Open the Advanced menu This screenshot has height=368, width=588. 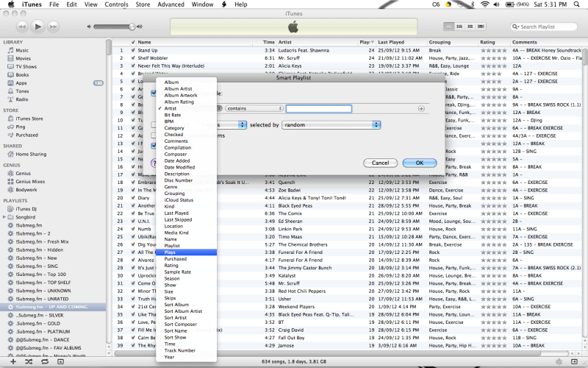[x=171, y=4]
